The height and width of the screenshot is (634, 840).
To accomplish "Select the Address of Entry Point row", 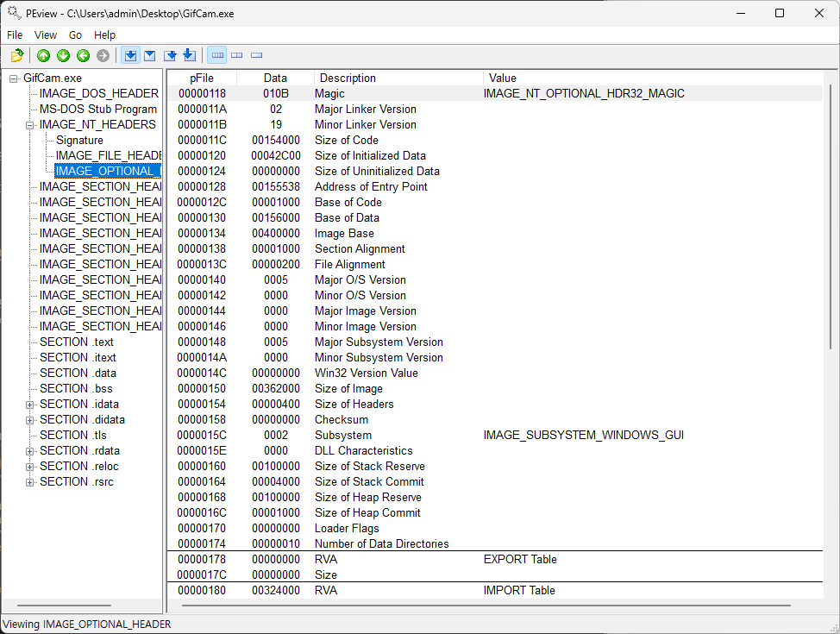I will (371, 187).
